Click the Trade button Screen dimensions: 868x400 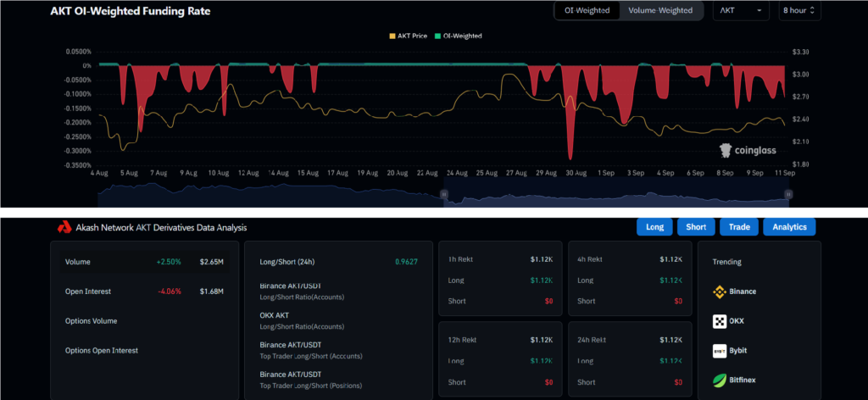(739, 227)
